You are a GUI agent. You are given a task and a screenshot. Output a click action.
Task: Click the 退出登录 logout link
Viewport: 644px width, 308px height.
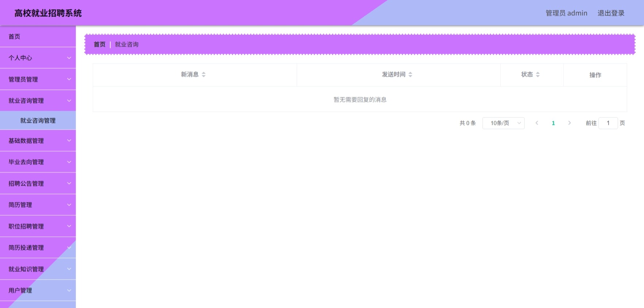click(x=611, y=13)
